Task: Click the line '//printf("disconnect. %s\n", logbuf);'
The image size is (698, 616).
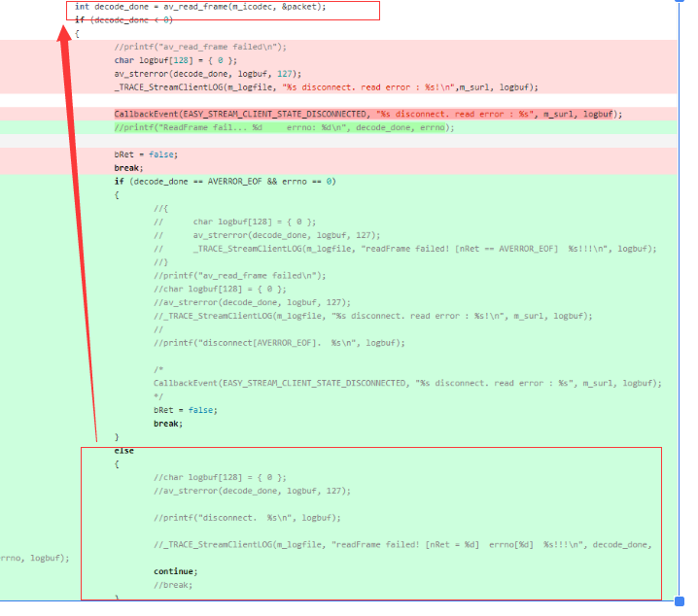Action: point(247,518)
